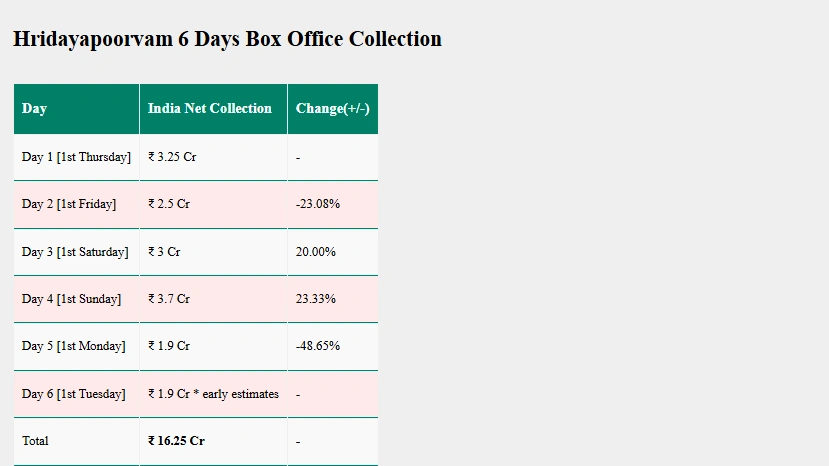Click the ₹ 3.25 Cr collection value
829x466 pixels.
click(x=172, y=157)
